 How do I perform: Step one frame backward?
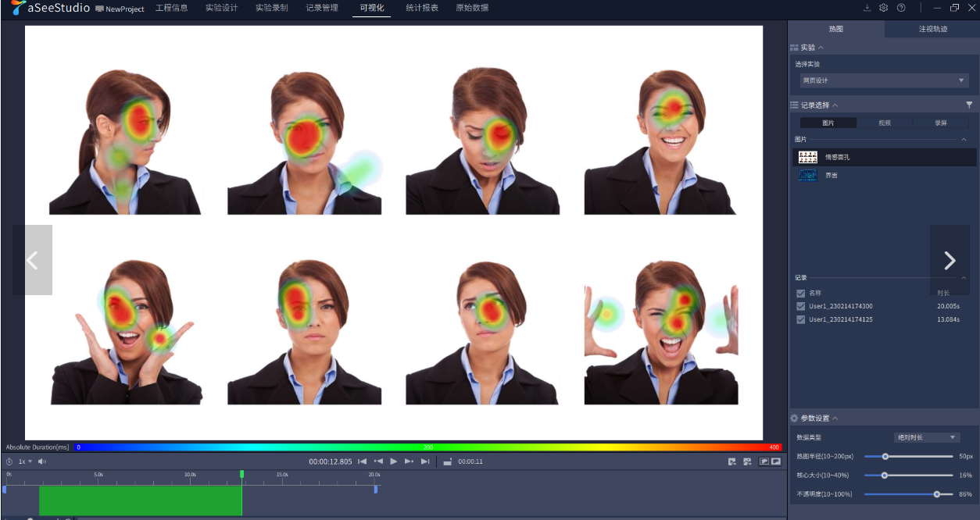click(x=378, y=461)
